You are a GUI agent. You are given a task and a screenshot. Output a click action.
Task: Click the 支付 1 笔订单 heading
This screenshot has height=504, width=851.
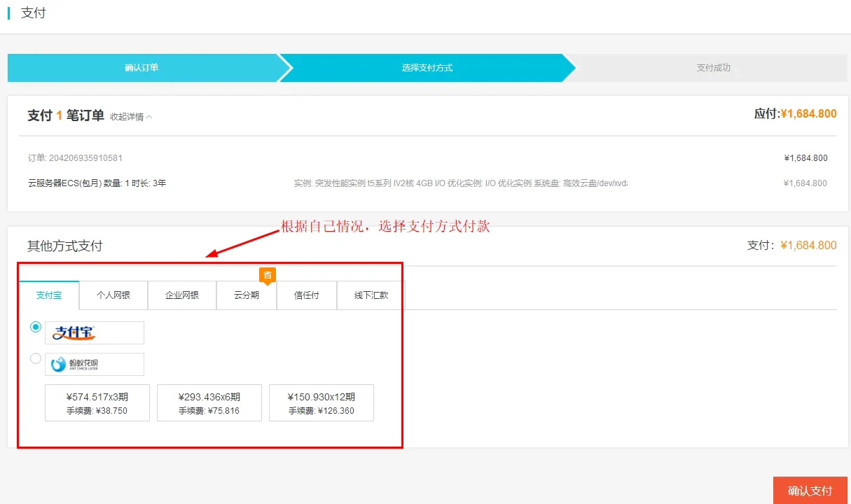click(x=66, y=115)
